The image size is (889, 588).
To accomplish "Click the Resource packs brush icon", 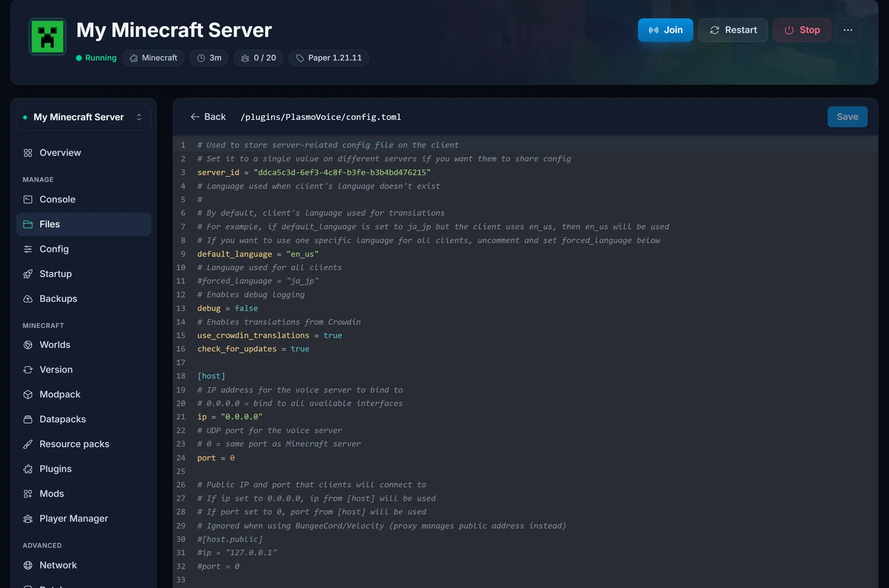I will click(x=28, y=444).
